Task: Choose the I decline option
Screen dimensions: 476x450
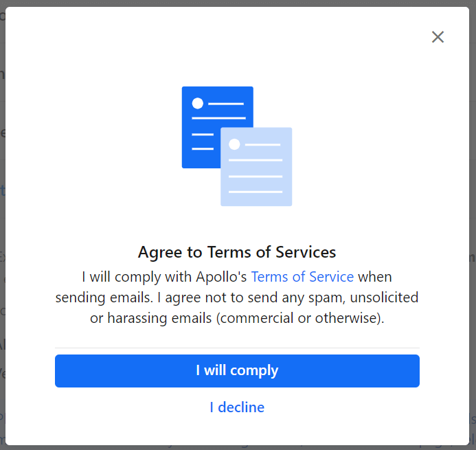Action: click(x=237, y=407)
